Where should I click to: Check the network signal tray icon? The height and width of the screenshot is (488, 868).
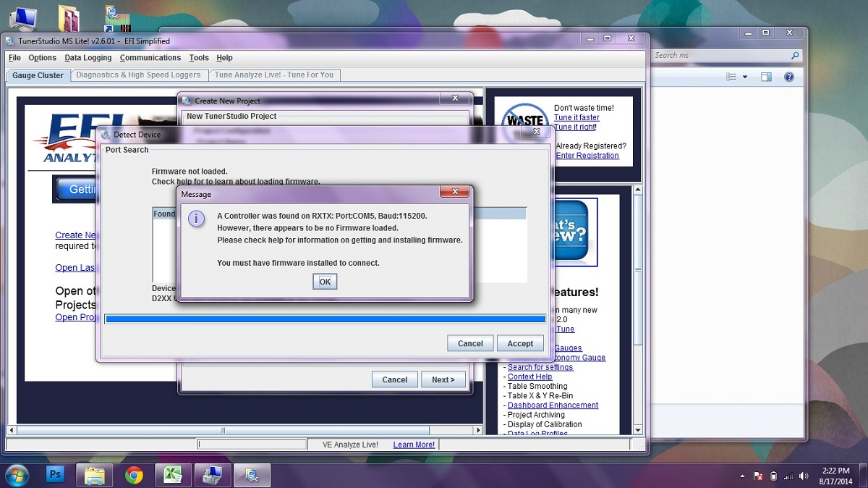pos(788,476)
